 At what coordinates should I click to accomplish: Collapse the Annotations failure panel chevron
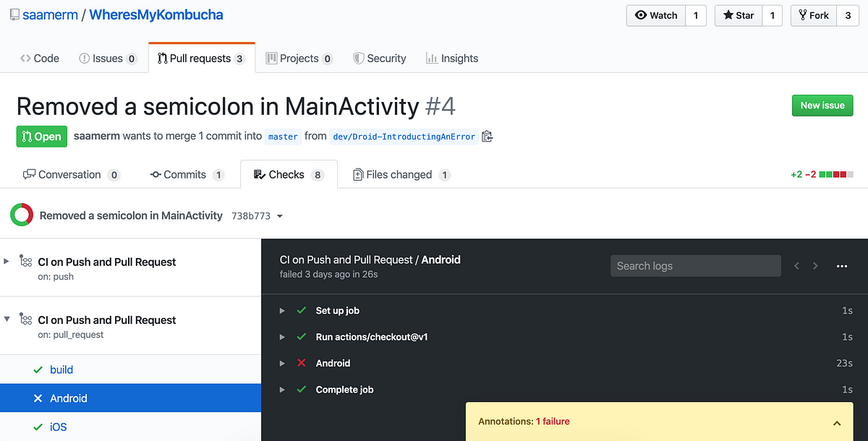[837, 423]
